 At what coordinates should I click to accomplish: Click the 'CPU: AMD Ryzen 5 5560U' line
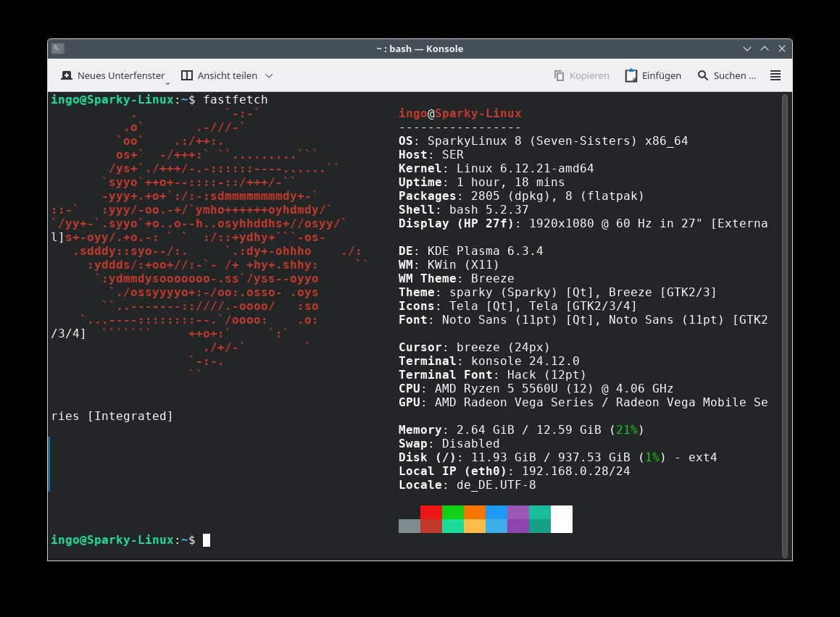536,388
